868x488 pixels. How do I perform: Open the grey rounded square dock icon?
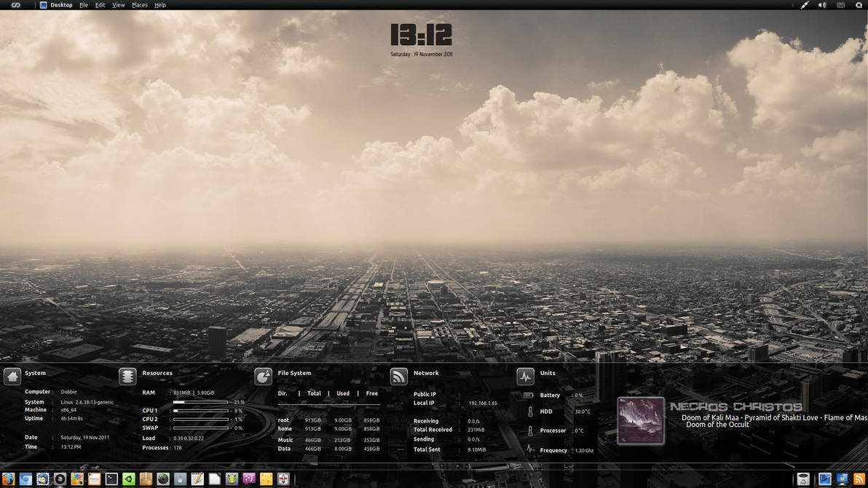pos(180,479)
